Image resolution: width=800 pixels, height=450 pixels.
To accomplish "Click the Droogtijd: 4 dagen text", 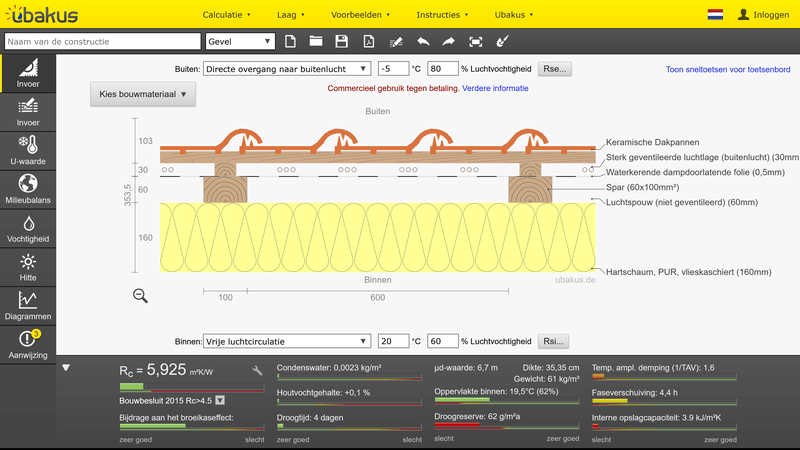I will 310,418.
